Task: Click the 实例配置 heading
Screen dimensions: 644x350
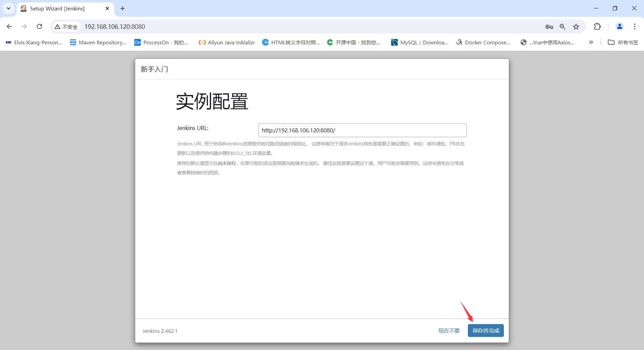Action: pyautogui.click(x=212, y=101)
